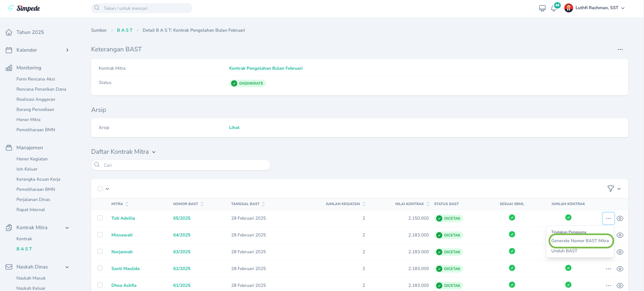Sort by Mitra column arrows
Screen dimensions: 644x291
pyautogui.click(x=127, y=204)
